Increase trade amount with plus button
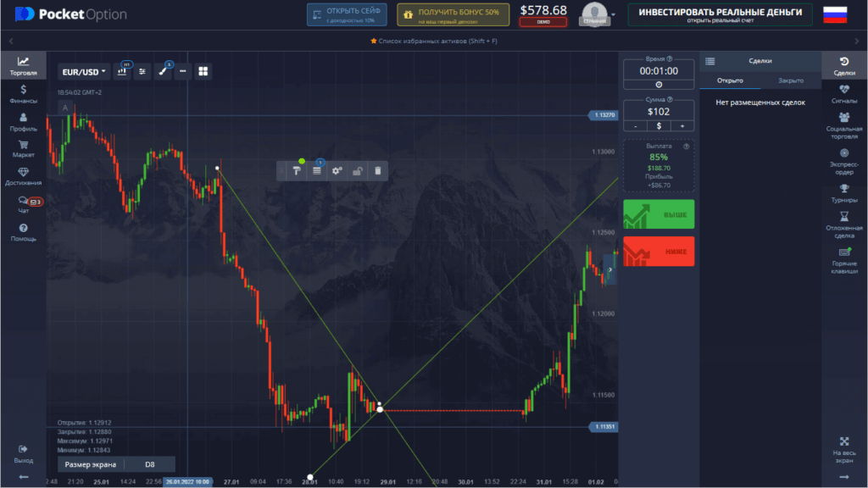Viewport: 868px width, 488px height. tap(682, 125)
